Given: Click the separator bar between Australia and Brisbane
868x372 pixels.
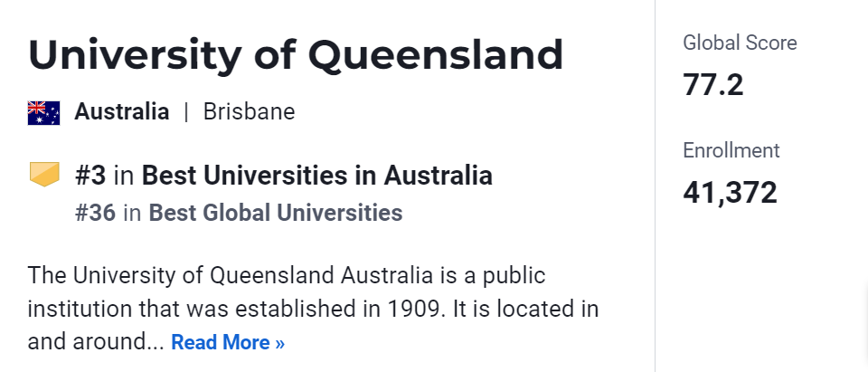Looking at the screenshot, I should coord(186,112).
